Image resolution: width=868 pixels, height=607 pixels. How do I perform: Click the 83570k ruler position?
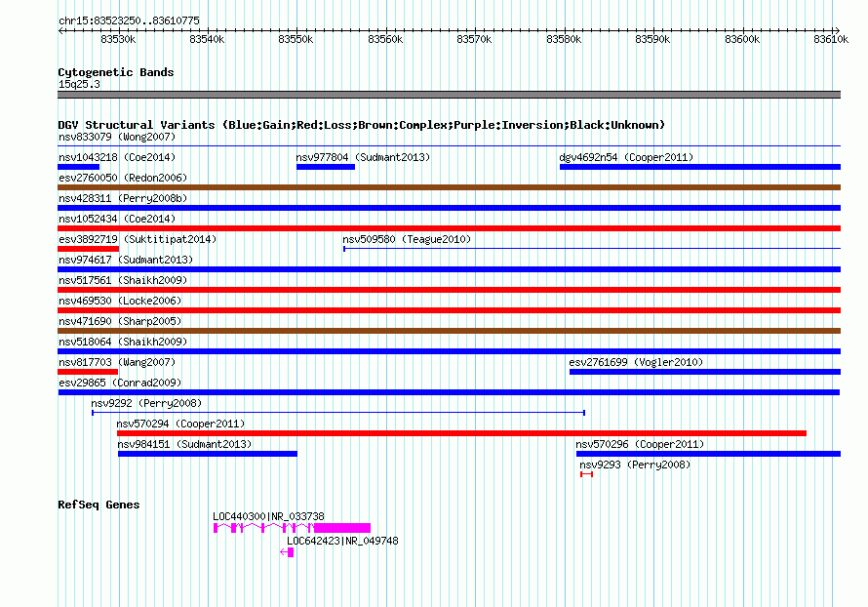point(474,39)
